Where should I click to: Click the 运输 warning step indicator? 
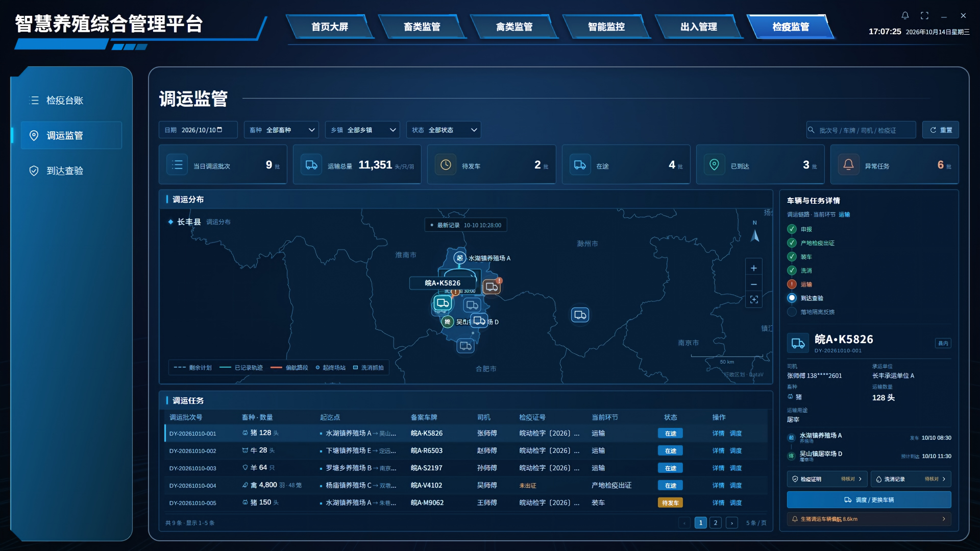[x=792, y=284]
